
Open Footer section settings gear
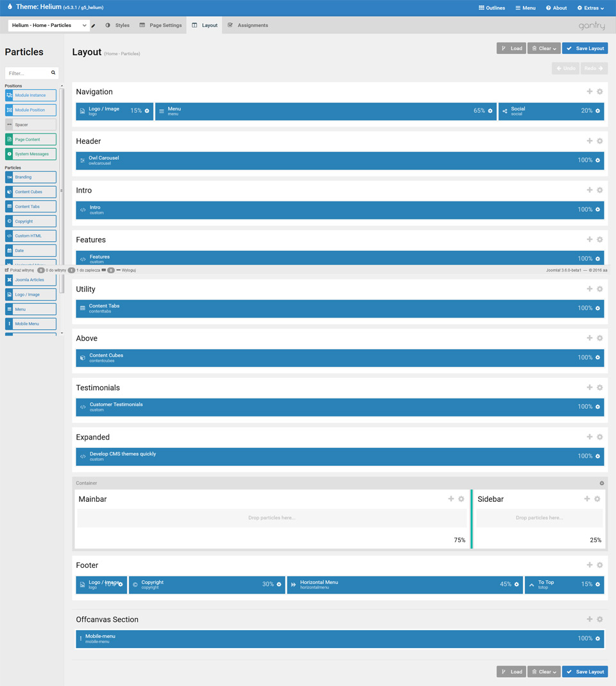(600, 565)
